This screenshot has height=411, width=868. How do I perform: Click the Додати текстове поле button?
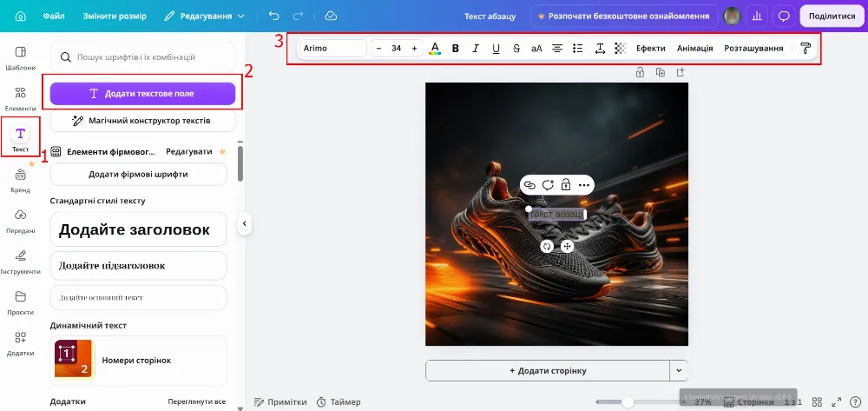(x=143, y=94)
